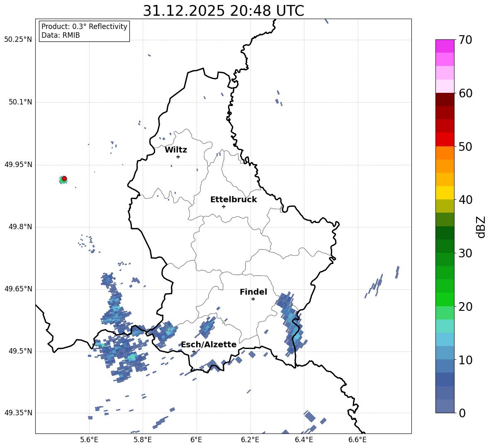Pick the bright green swatch just above 20
The height and width of the screenshot is (448, 491).
click(445, 299)
